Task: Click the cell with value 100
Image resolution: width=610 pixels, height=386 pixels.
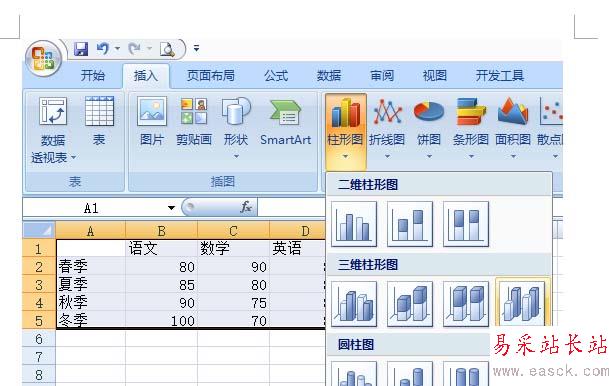Action: (x=161, y=320)
